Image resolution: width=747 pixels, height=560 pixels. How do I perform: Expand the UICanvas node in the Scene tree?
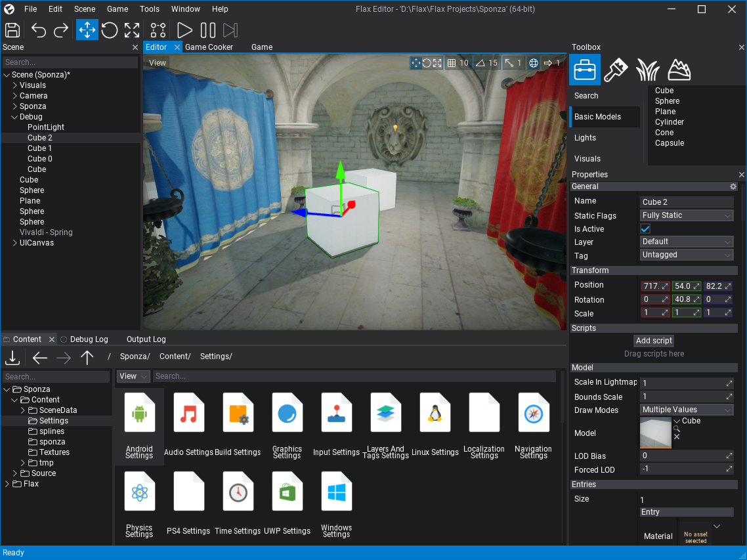pos(15,242)
